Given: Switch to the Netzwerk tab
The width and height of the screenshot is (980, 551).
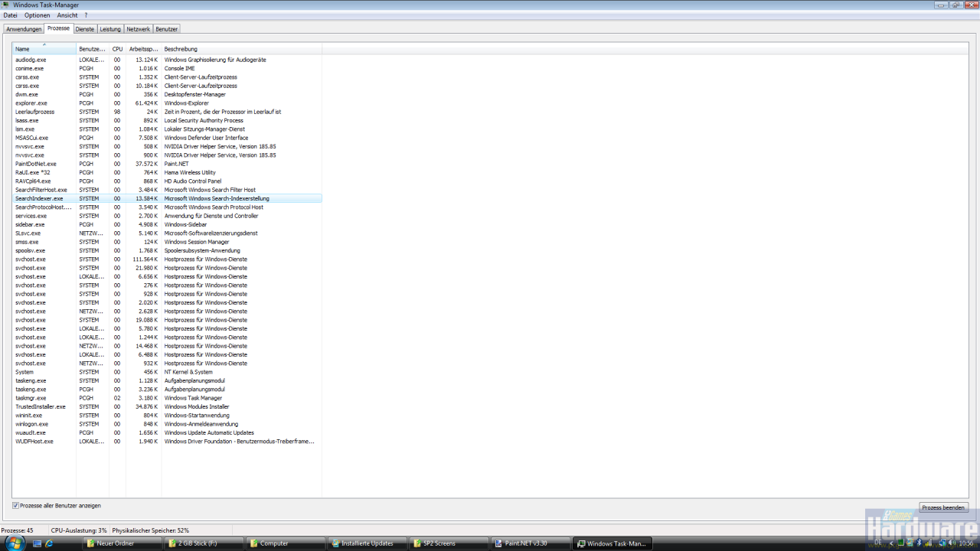Looking at the screenshot, I should pos(139,29).
